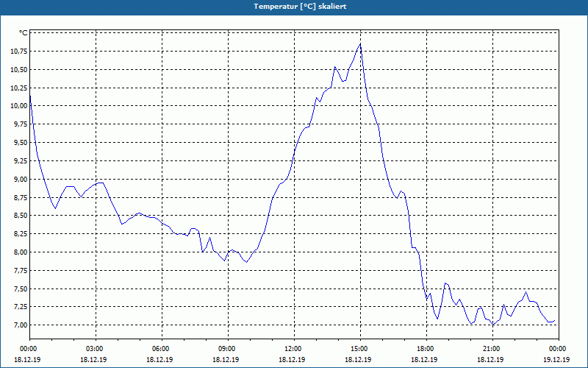Select the 10,00 y-axis label
The height and width of the screenshot is (368, 588).
coord(19,106)
